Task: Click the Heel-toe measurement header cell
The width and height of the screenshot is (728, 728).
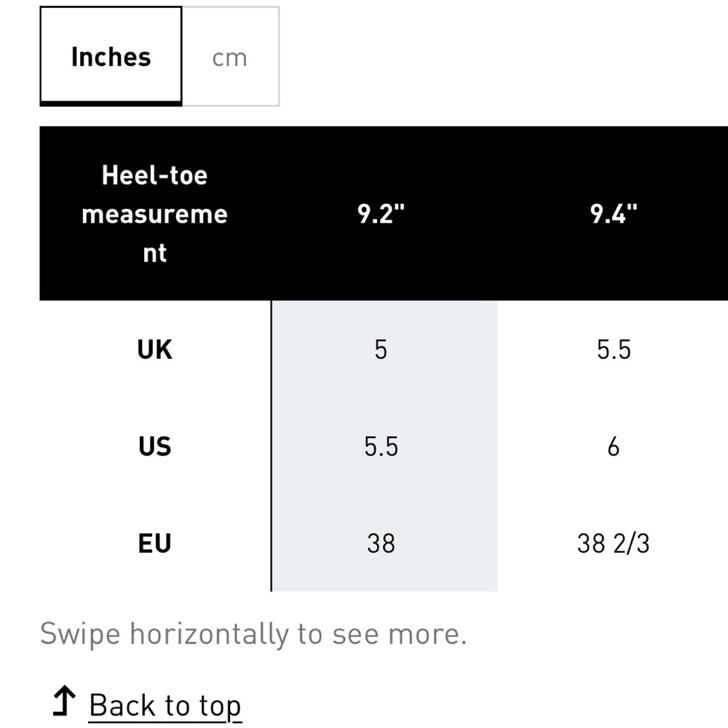Action: coord(155,213)
